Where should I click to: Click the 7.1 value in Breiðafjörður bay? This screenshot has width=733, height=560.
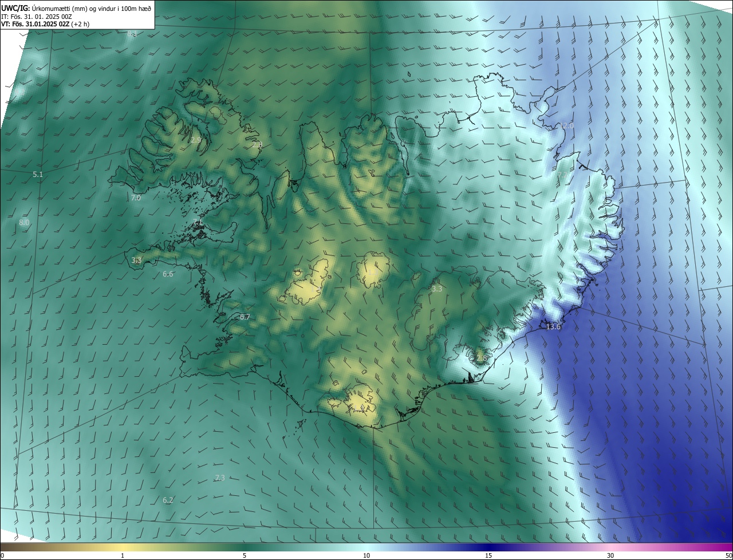[198, 222]
